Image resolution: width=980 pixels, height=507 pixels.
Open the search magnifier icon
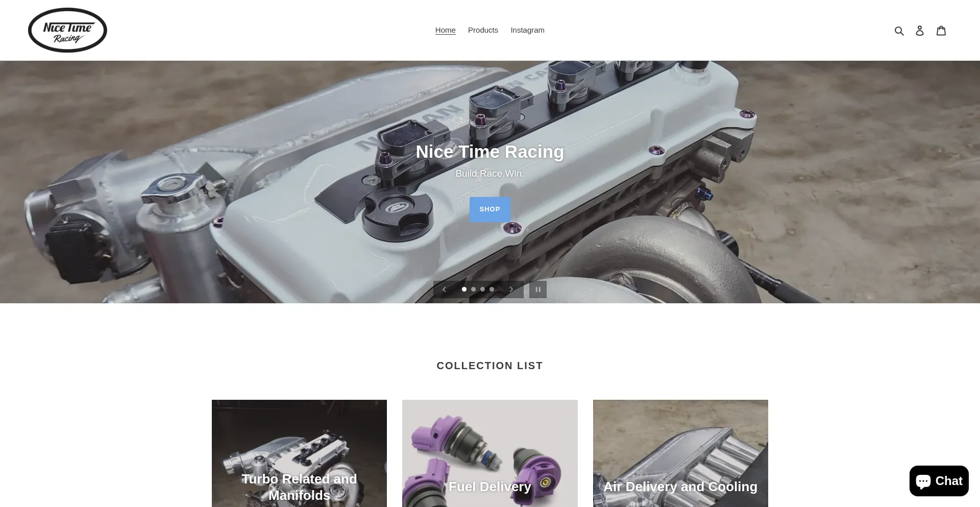[899, 31]
